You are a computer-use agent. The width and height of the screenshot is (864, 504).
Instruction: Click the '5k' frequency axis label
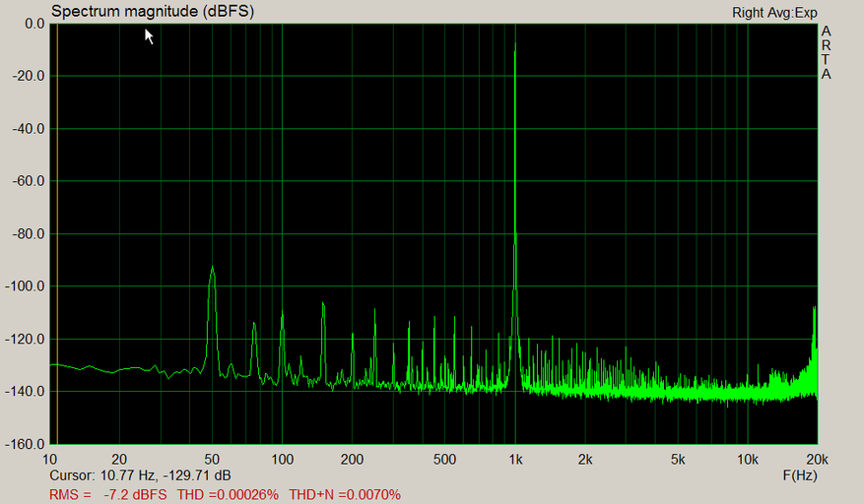click(678, 460)
